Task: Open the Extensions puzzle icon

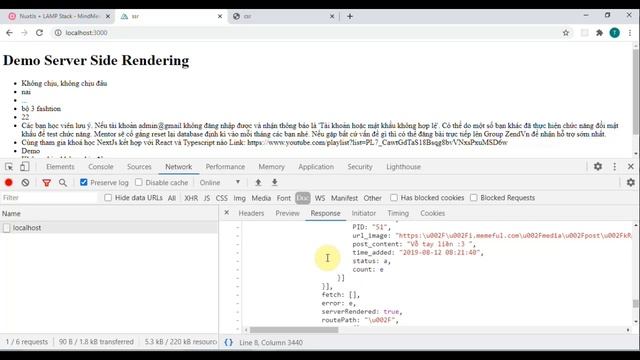Action: [599, 33]
